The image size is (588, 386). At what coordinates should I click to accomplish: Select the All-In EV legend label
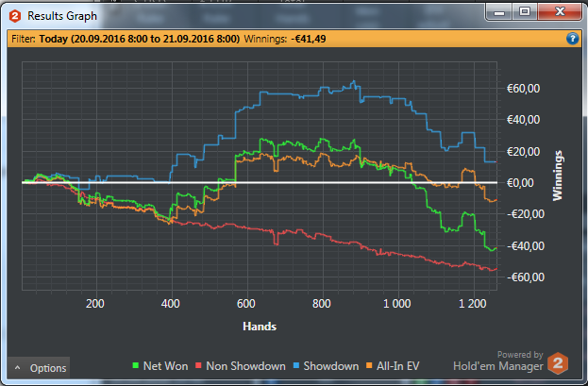point(398,366)
